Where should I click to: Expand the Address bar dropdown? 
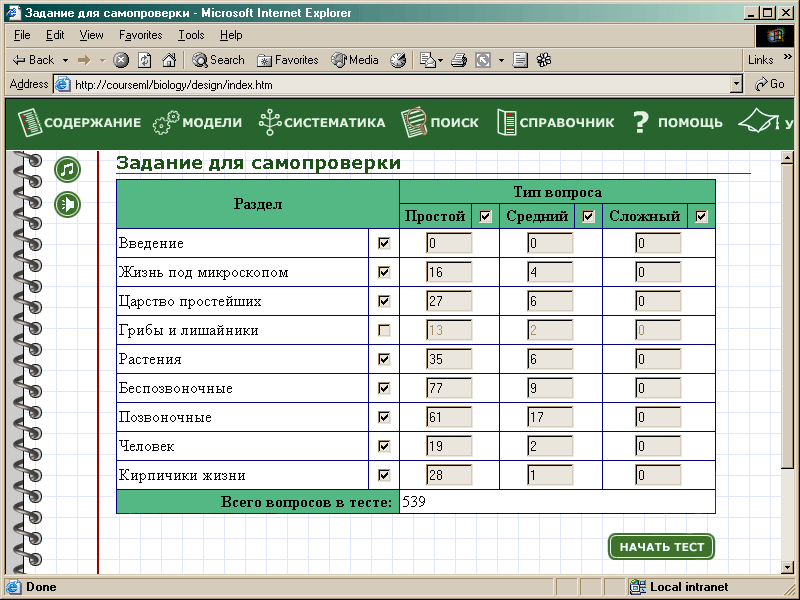pos(737,85)
